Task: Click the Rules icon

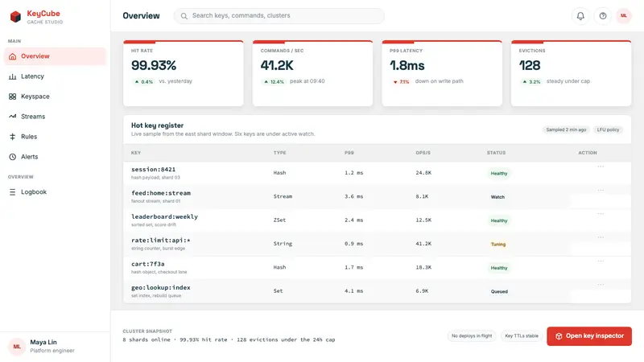Action: tap(13, 137)
